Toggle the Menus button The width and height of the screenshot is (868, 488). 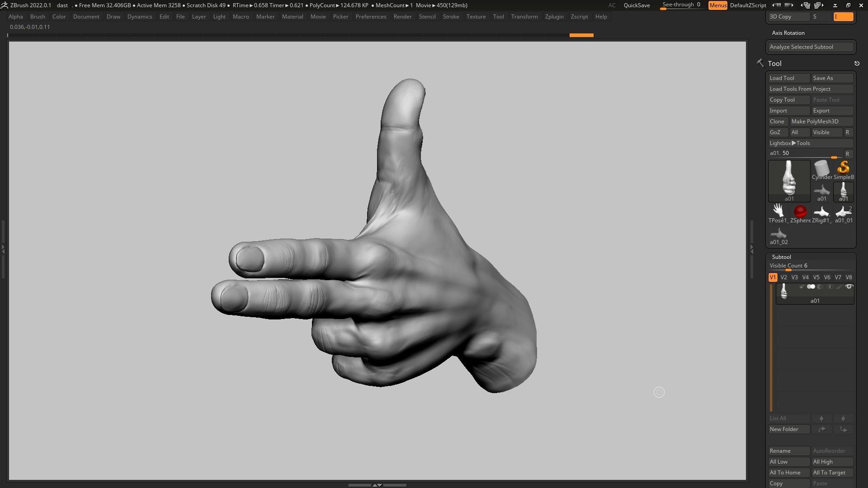pyautogui.click(x=717, y=5)
